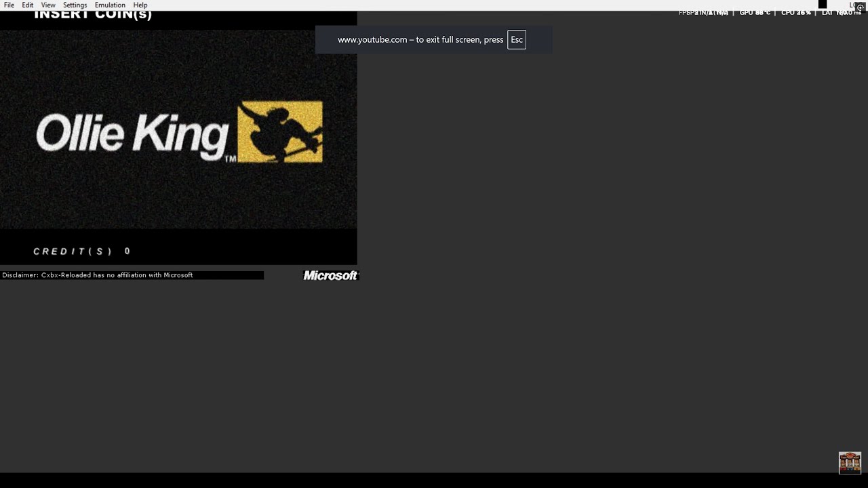Click the arcade machines channel thumbnail

850,463
